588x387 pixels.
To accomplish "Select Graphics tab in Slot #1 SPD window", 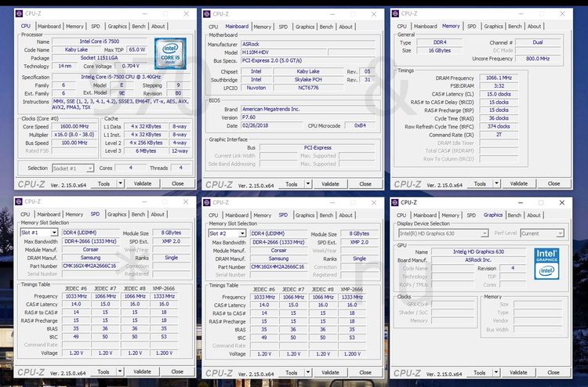I will (117, 215).
